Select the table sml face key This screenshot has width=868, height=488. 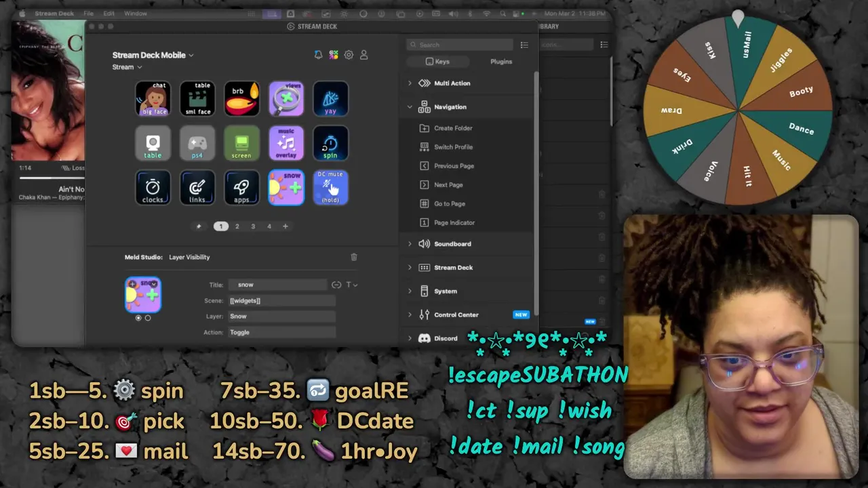tap(197, 99)
